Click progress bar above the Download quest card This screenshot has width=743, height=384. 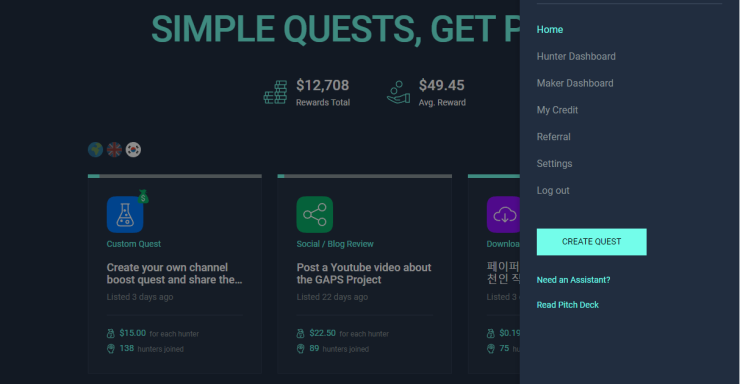point(494,176)
